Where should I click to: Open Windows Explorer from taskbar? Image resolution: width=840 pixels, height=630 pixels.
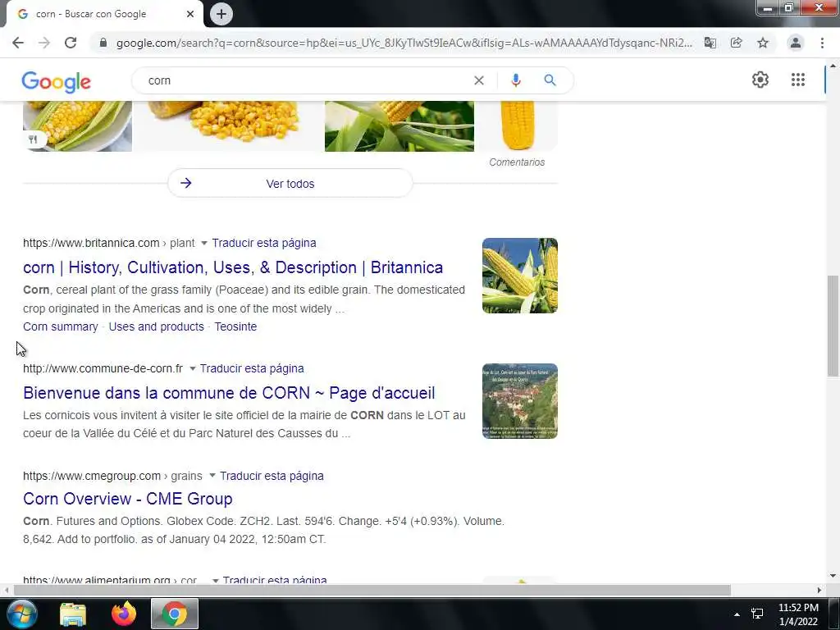(x=73, y=614)
